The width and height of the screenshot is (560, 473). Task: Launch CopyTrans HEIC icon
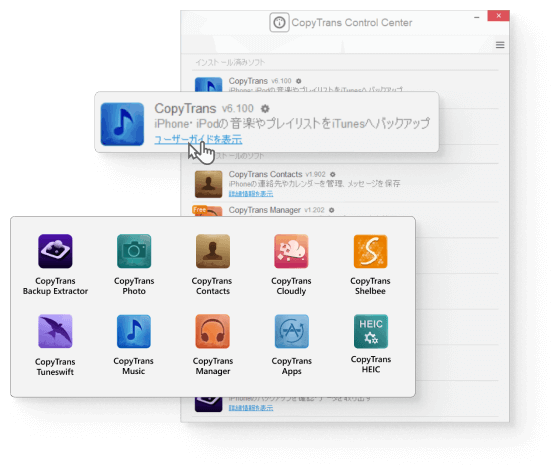coord(371,331)
